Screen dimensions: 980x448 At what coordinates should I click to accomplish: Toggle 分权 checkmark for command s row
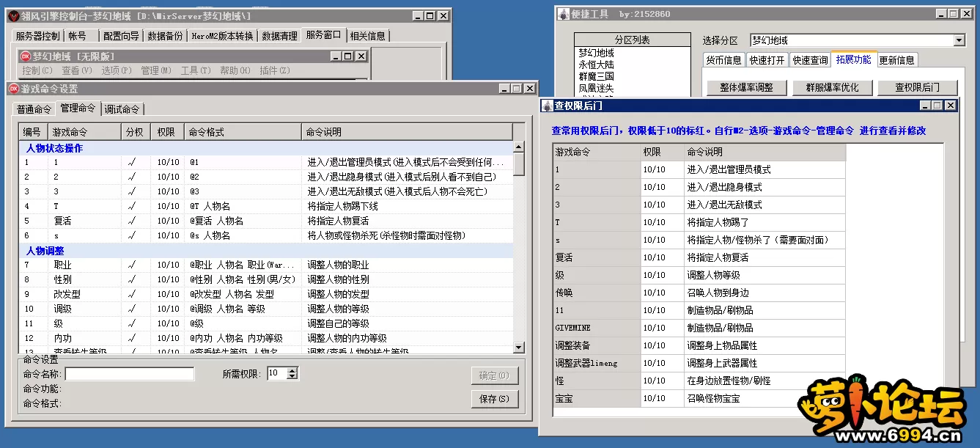(131, 235)
